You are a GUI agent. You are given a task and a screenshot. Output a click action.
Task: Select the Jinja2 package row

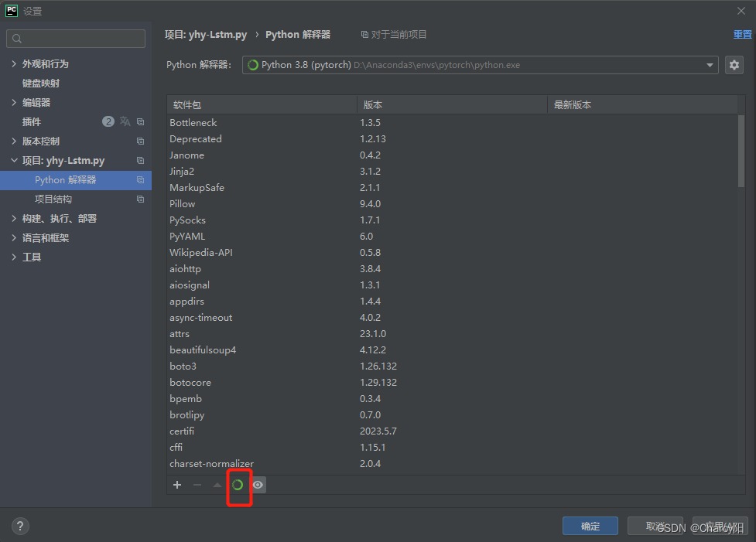point(452,172)
